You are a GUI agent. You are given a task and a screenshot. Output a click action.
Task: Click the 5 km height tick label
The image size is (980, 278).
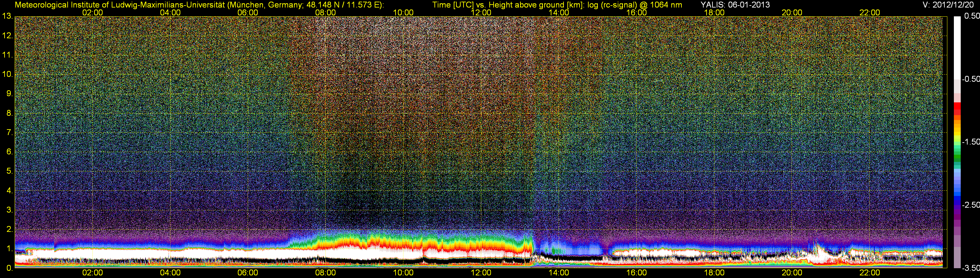[9, 171]
